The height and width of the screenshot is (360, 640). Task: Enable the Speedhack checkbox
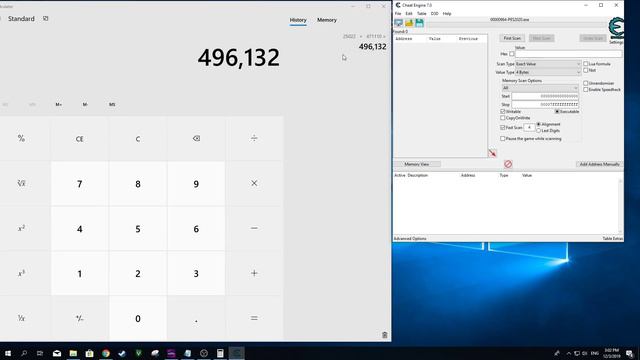coord(586,89)
